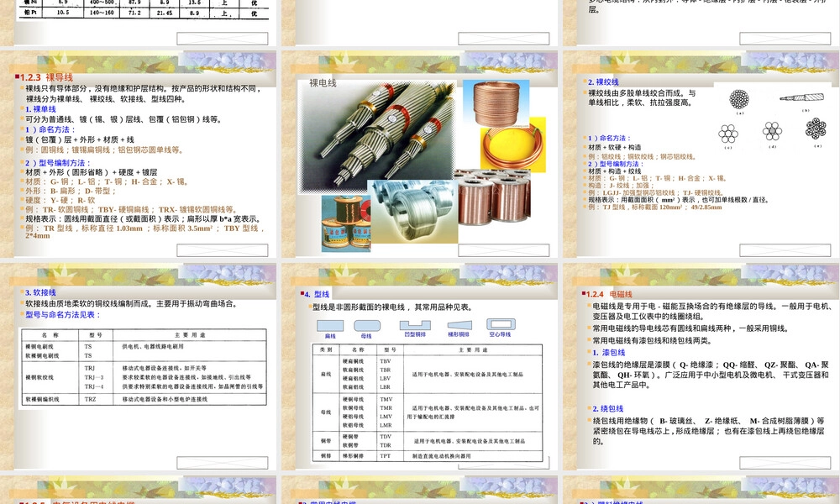Click the stranded aluminum cables photo
The height and width of the screenshot is (504, 840).
pyautogui.click(x=378, y=137)
